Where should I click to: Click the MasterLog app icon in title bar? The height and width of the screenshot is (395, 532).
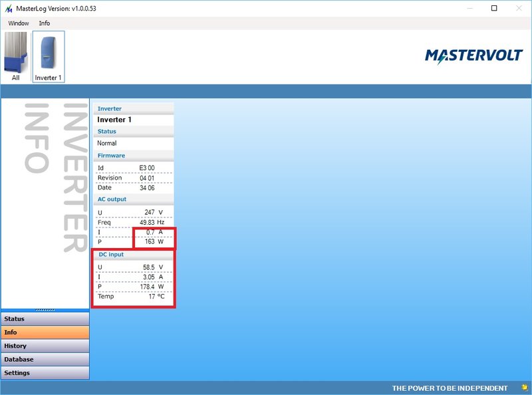(9, 9)
